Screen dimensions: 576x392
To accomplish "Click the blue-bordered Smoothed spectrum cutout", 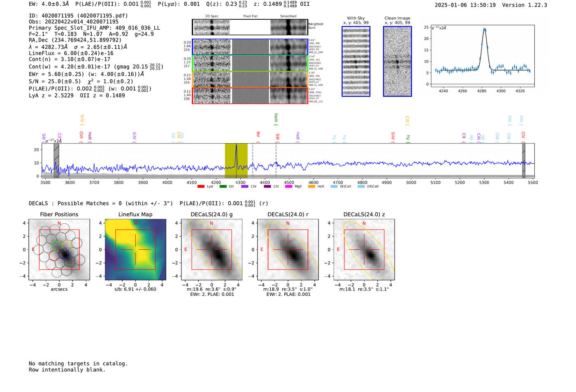I will 288,47.
